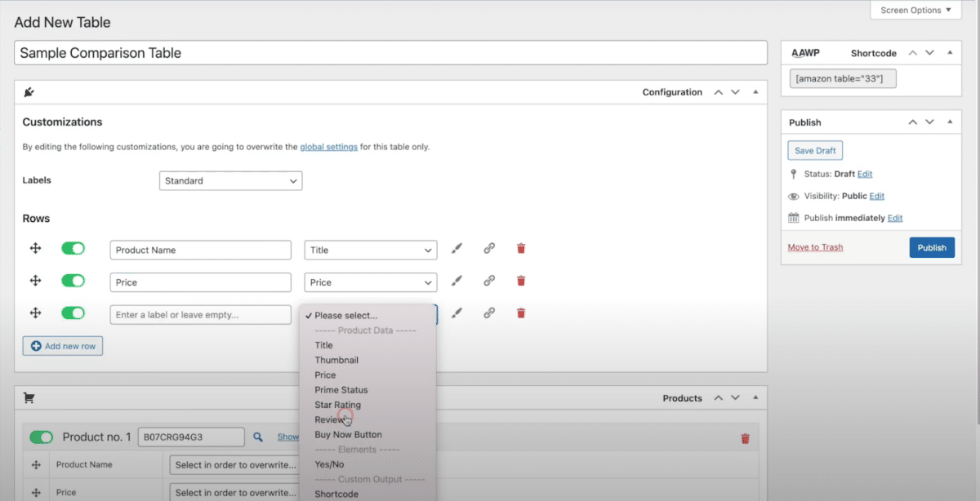Click link icon for the Price row
980x501 pixels.
tap(489, 281)
